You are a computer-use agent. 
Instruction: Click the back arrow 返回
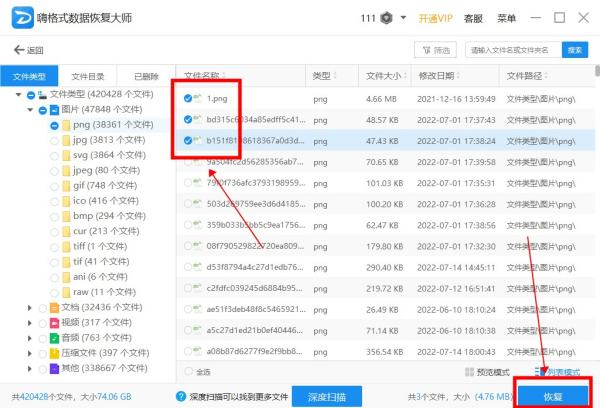click(x=29, y=50)
